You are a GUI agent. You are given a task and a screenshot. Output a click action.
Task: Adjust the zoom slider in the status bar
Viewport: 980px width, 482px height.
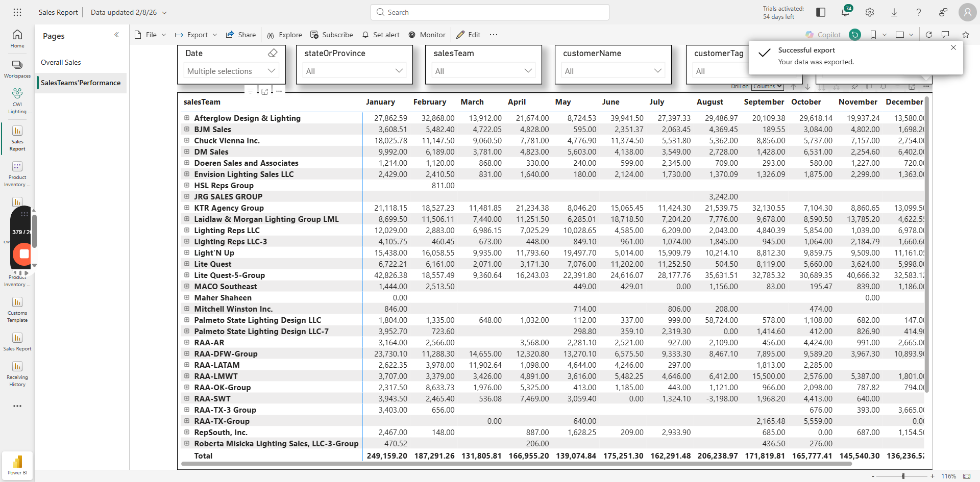(903, 476)
